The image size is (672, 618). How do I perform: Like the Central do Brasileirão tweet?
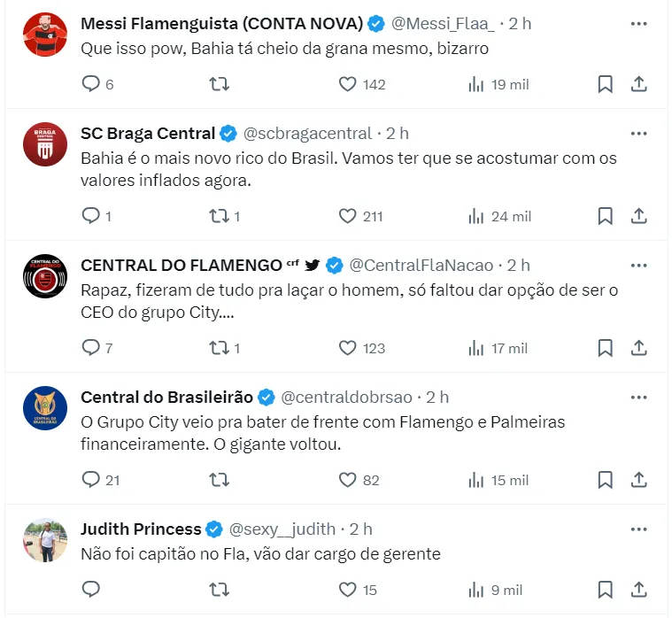click(x=348, y=480)
